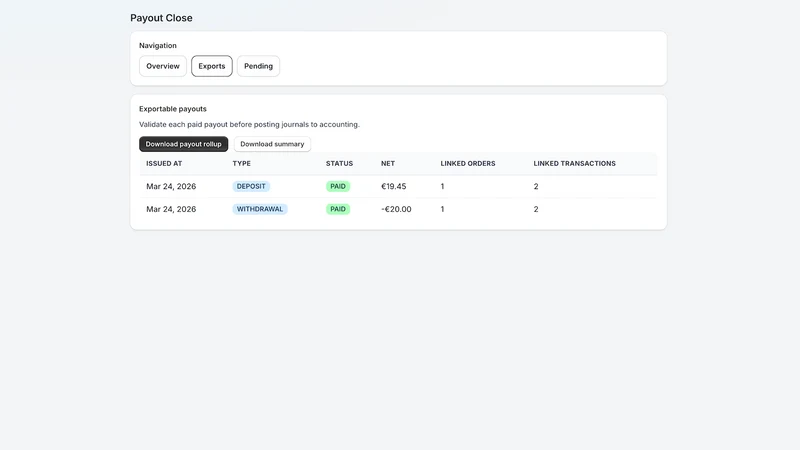Click PAID status in the WITHDRAWAL row
800x450 pixels.
pos(338,209)
